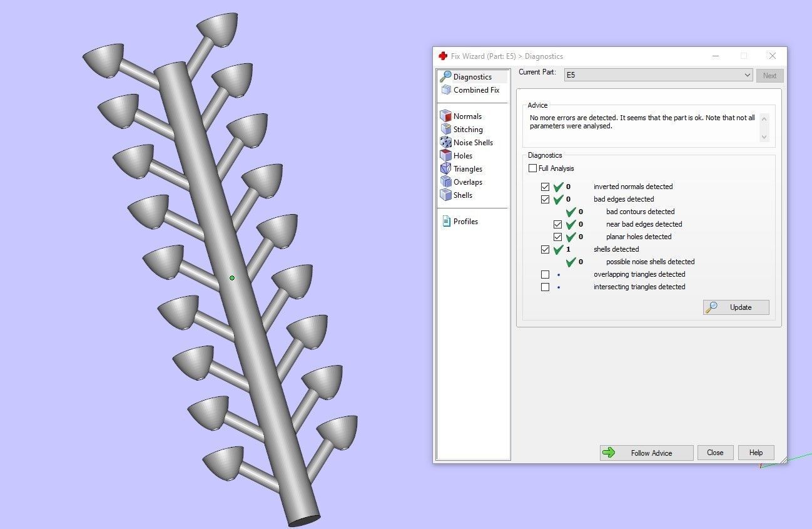The width and height of the screenshot is (812, 529).
Task: Go to the Overlaps section
Action: tap(467, 182)
